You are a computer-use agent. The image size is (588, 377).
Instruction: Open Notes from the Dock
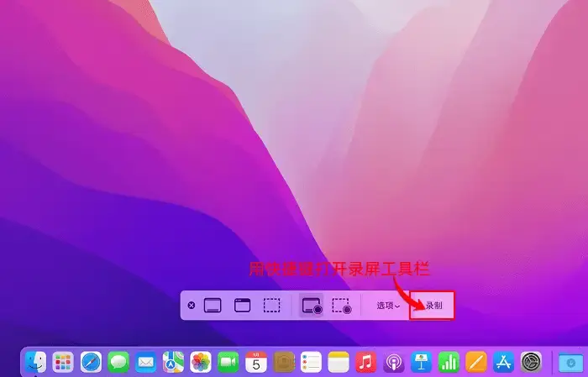(x=339, y=363)
